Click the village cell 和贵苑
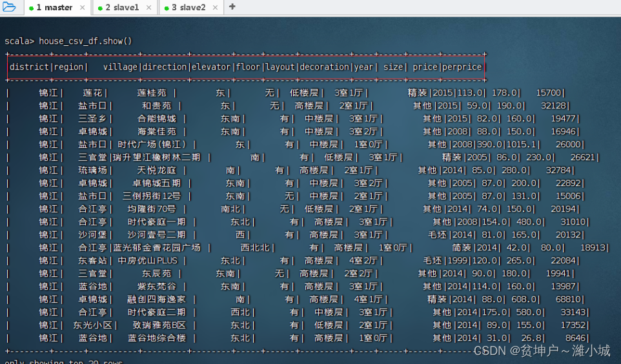 coord(156,106)
